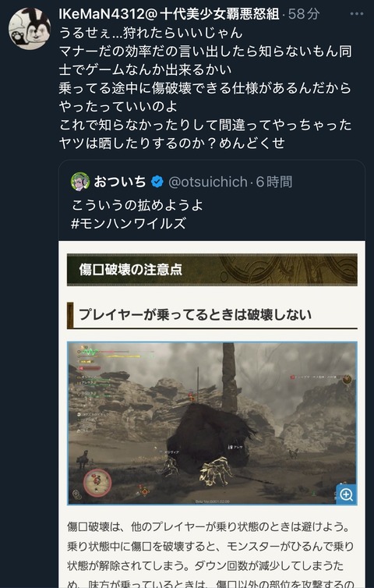Viewport: 374px width, 588px height.
Task: Open IKeMaN4312's rabbit profile avatar
Action: point(30,29)
